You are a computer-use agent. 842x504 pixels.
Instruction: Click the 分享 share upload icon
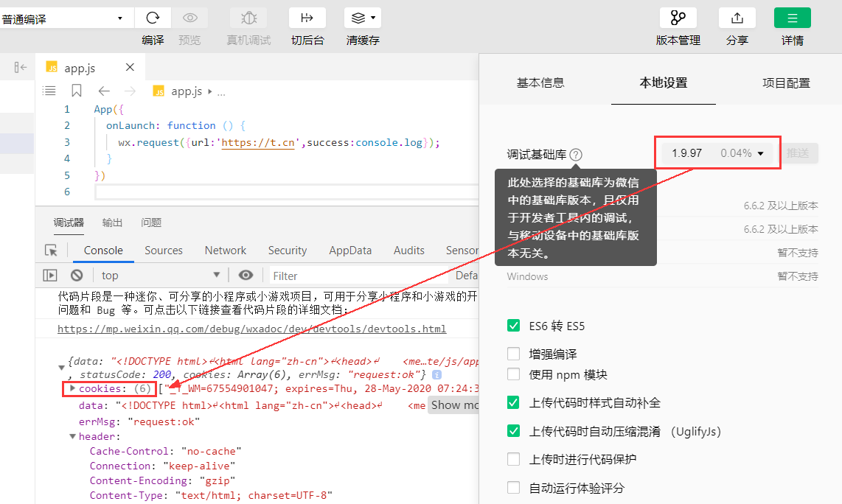click(737, 18)
